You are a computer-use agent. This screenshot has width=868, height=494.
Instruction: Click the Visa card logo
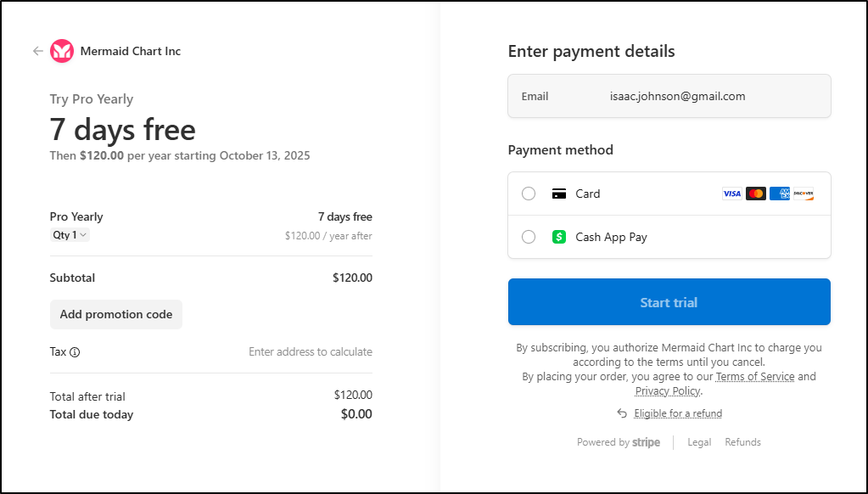(x=731, y=194)
